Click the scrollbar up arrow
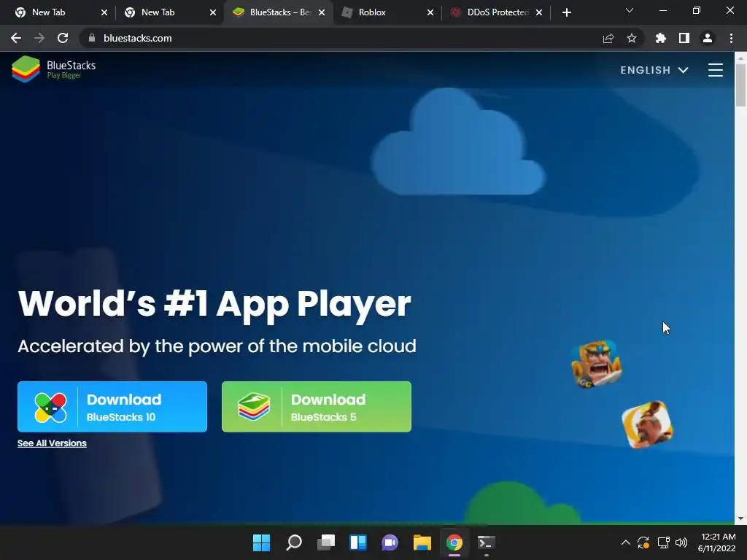The image size is (747, 560). (x=740, y=58)
